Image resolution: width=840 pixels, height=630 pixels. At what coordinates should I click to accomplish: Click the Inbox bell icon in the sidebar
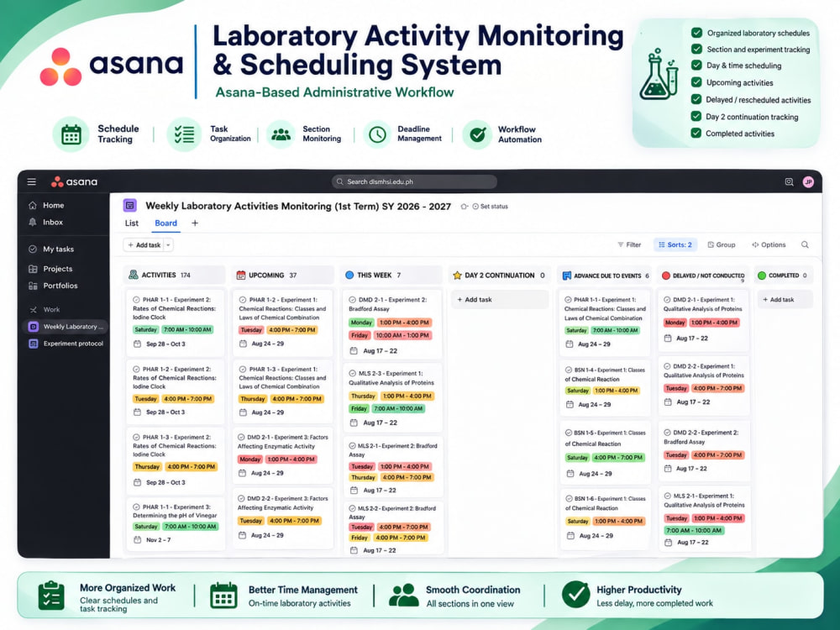pos(33,222)
